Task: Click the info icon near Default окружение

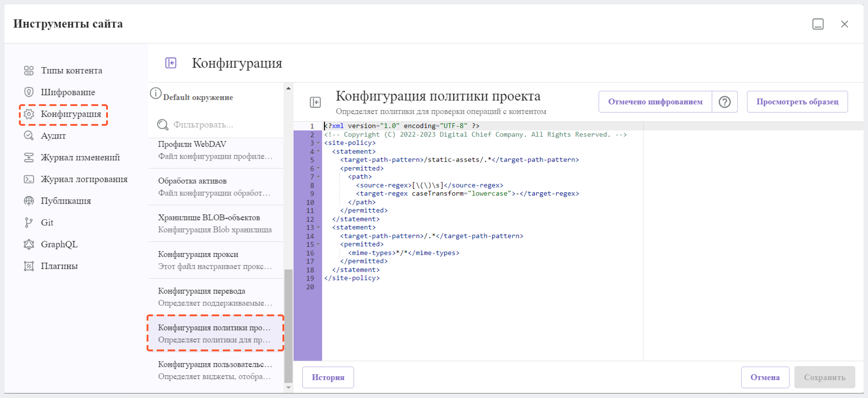Action: (156, 93)
